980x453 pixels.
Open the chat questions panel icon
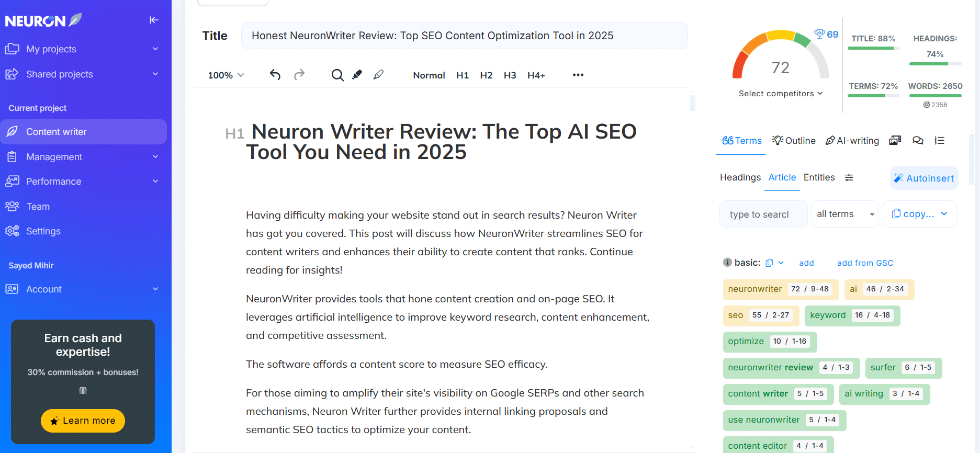[x=918, y=140]
